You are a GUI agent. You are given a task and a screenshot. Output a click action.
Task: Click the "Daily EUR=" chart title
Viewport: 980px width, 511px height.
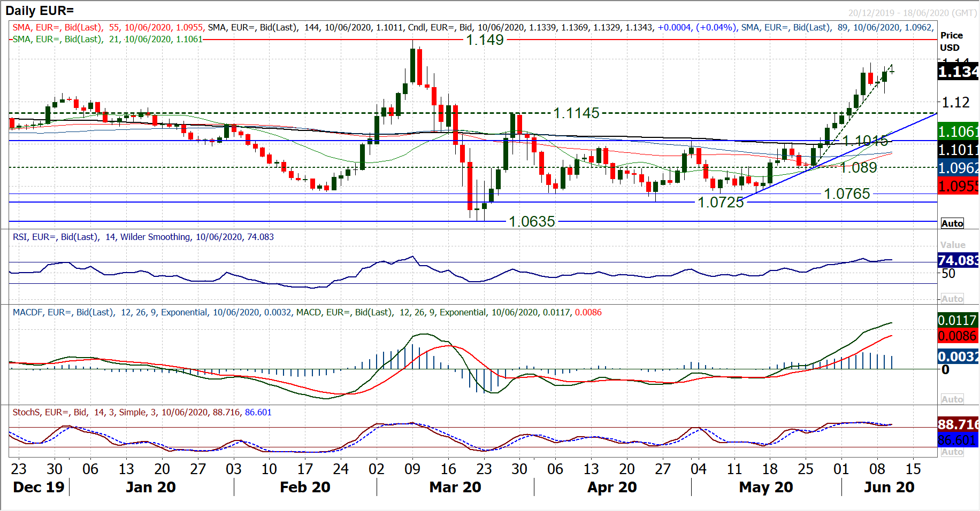pyautogui.click(x=40, y=10)
